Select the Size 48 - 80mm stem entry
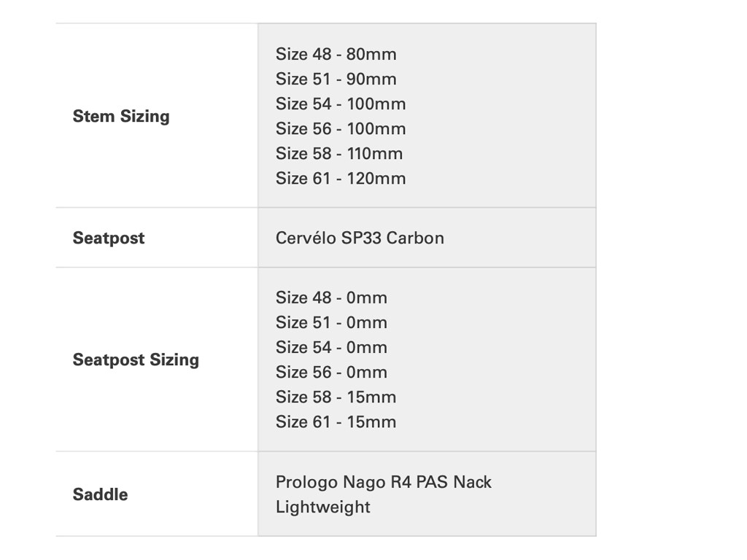 point(336,55)
